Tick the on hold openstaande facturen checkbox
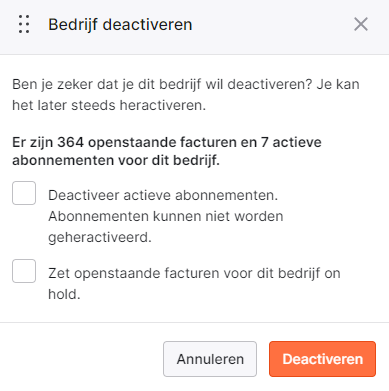The height and width of the screenshot is (391, 389). tap(24, 271)
